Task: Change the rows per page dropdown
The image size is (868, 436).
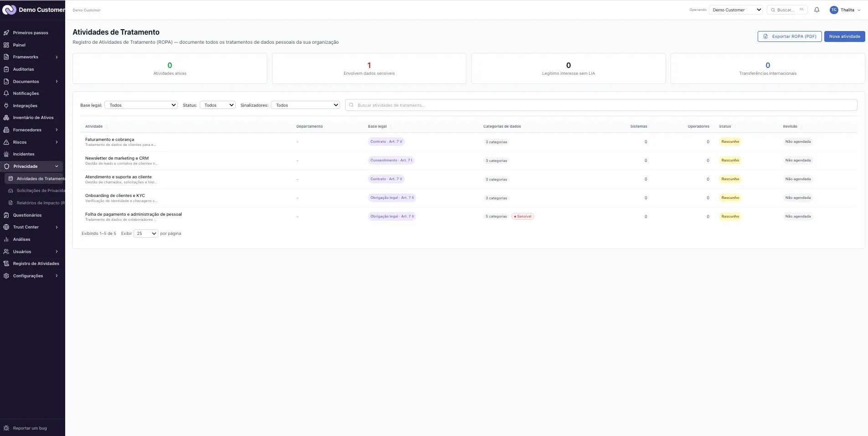Action: pos(145,234)
